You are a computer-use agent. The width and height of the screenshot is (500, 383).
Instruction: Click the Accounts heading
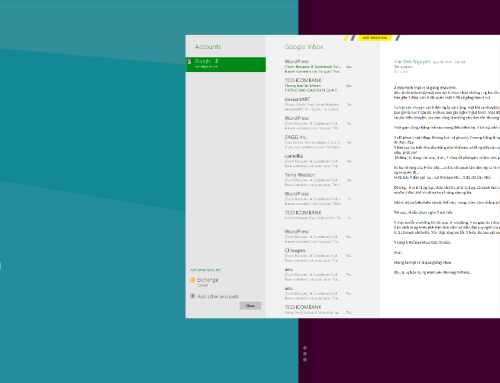208,47
